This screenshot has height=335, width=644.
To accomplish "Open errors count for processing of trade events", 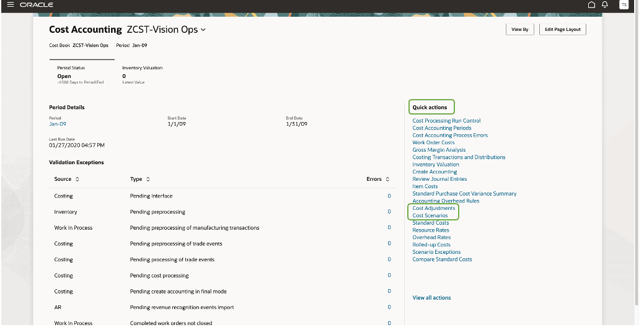I will point(389,259).
